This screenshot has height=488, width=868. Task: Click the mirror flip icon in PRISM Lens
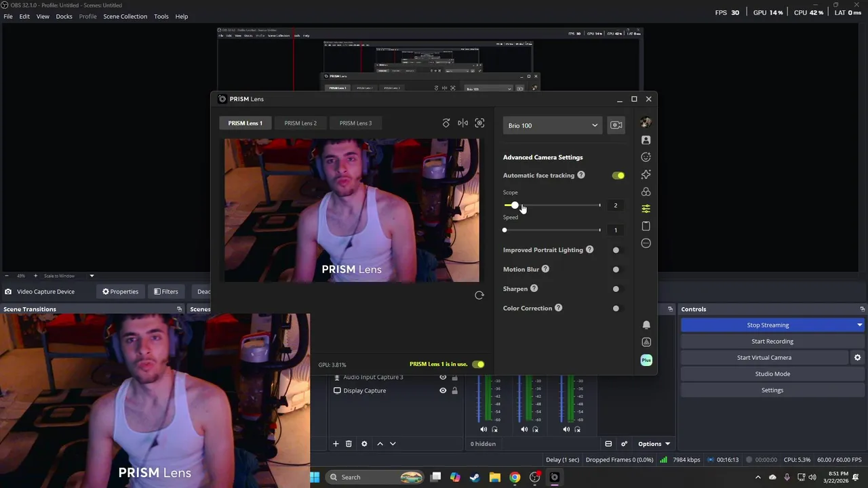[462, 123]
